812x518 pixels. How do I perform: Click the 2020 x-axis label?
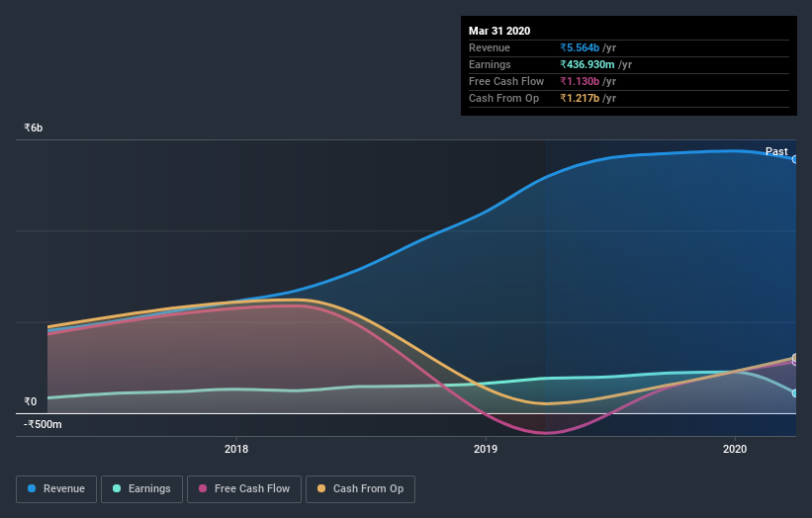pos(735,449)
